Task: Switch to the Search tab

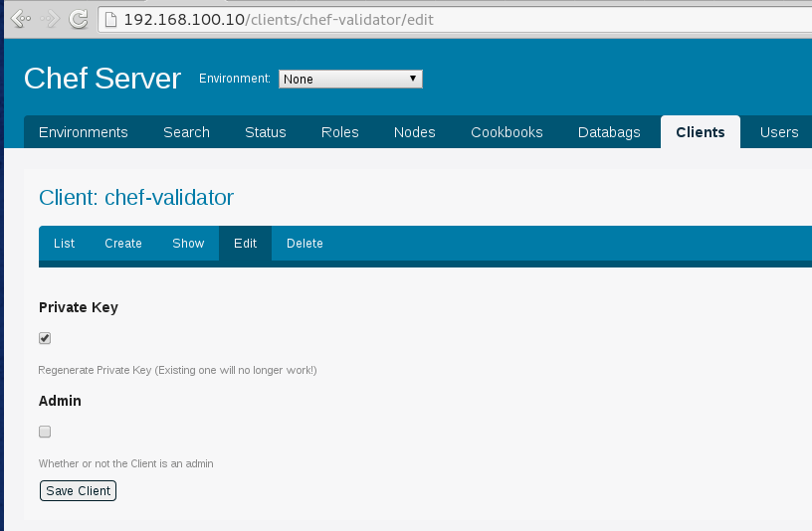Action: tap(186, 132)
